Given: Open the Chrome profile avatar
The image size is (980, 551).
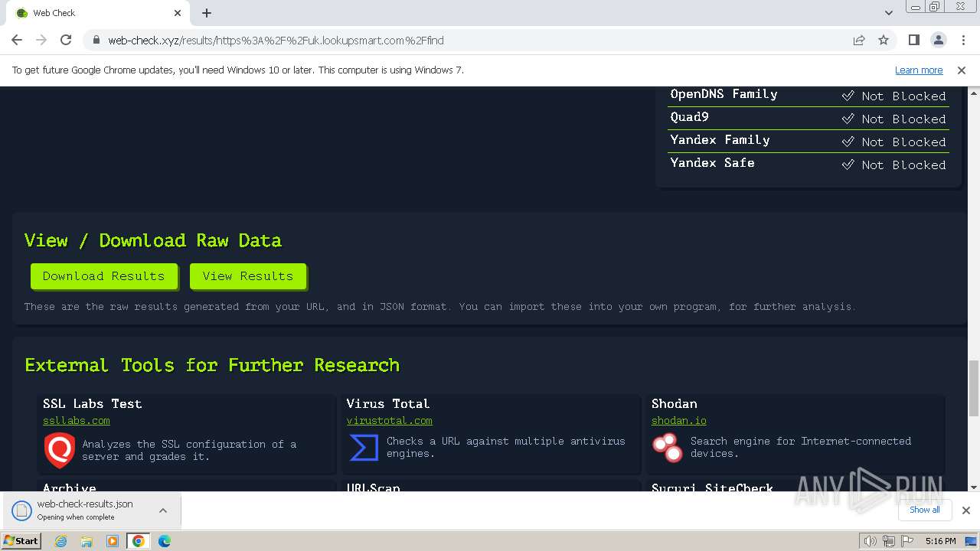Looking at the screenshot, I should click(938, 40).
